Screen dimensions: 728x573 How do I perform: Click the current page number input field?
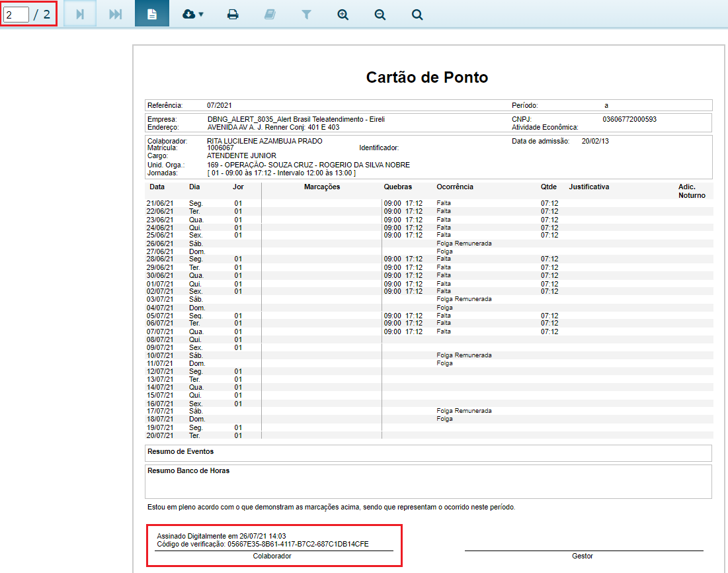(x=17, y=14)
